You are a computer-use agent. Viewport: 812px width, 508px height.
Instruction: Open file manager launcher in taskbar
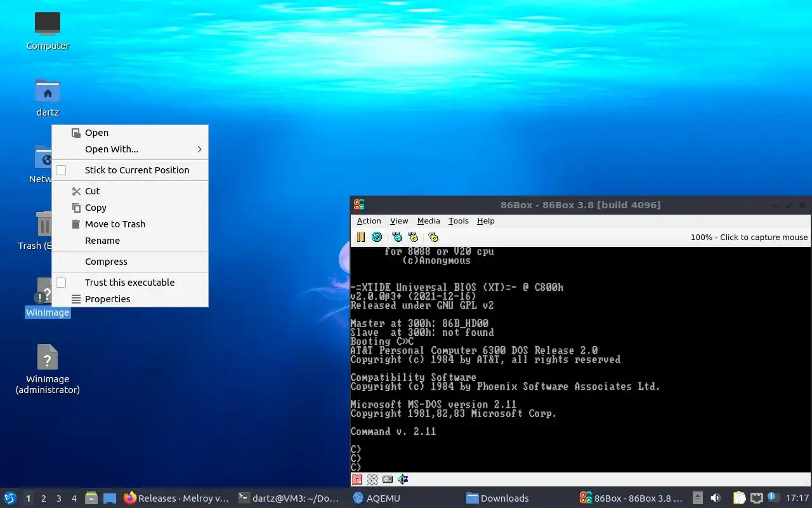(92, 498)
